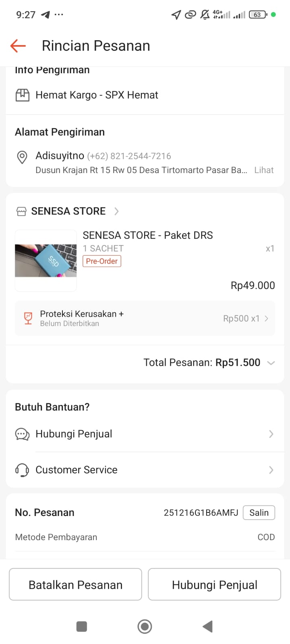Screen dimensions: 290x644
Task: Tap the Proteksi Kerusakan glass icon
Action: point(28,318)
